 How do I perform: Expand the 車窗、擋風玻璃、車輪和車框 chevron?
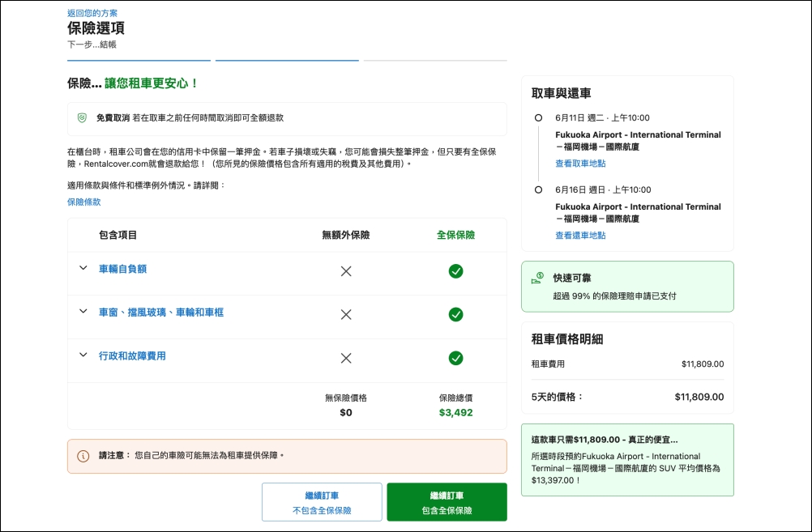tap(83, 312)
